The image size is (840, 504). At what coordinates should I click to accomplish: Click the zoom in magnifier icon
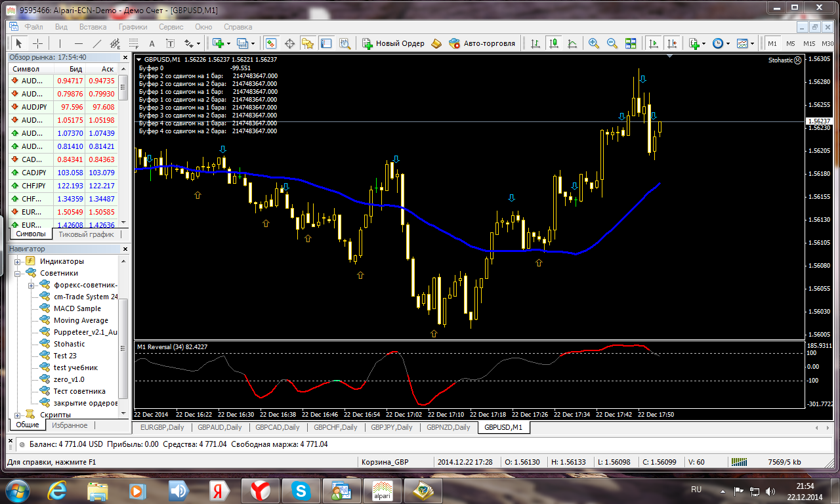[x=594, y=43]
